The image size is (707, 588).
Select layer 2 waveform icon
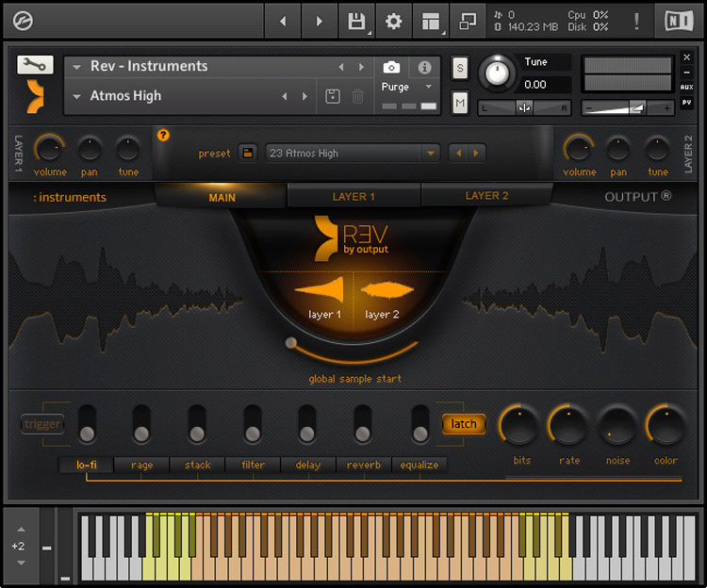tap(386, 289)
